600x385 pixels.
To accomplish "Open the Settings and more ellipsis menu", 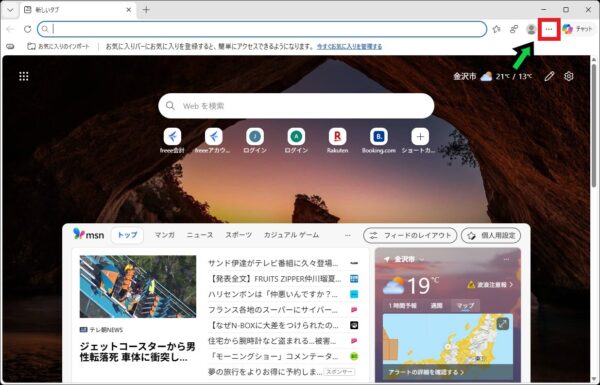I will 549,29.
